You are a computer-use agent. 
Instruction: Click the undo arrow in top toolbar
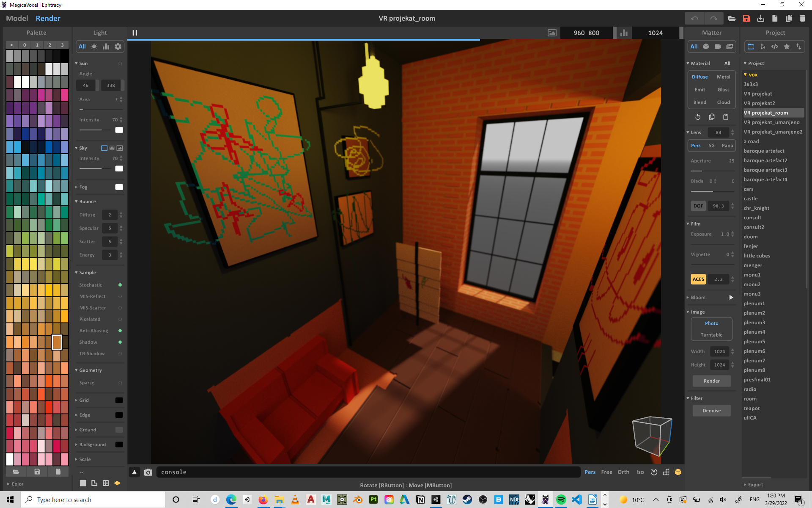pyautogui.click(x=694, y=18)
